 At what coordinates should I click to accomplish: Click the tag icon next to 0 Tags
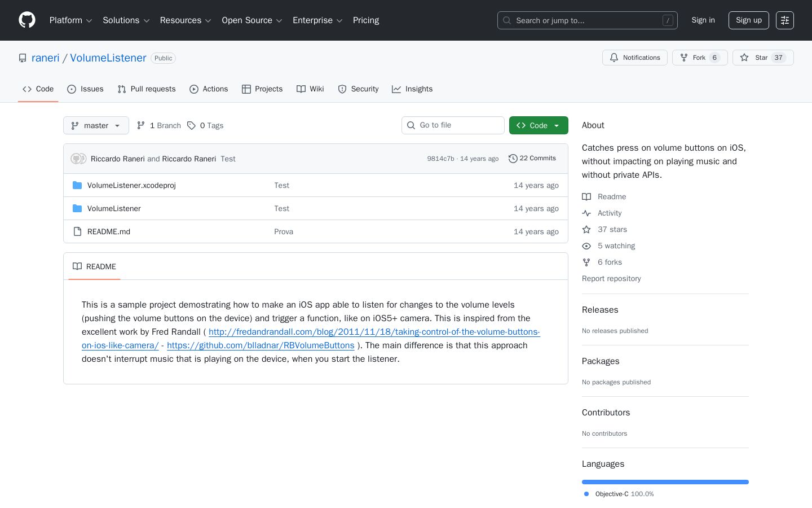[x=192, y=125]
